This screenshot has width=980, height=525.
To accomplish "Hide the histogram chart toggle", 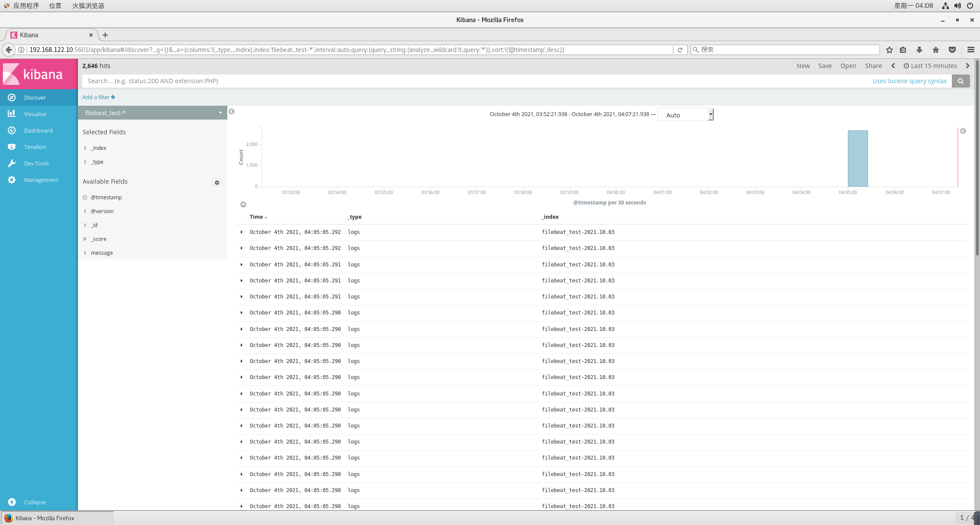I will (243, 204).
